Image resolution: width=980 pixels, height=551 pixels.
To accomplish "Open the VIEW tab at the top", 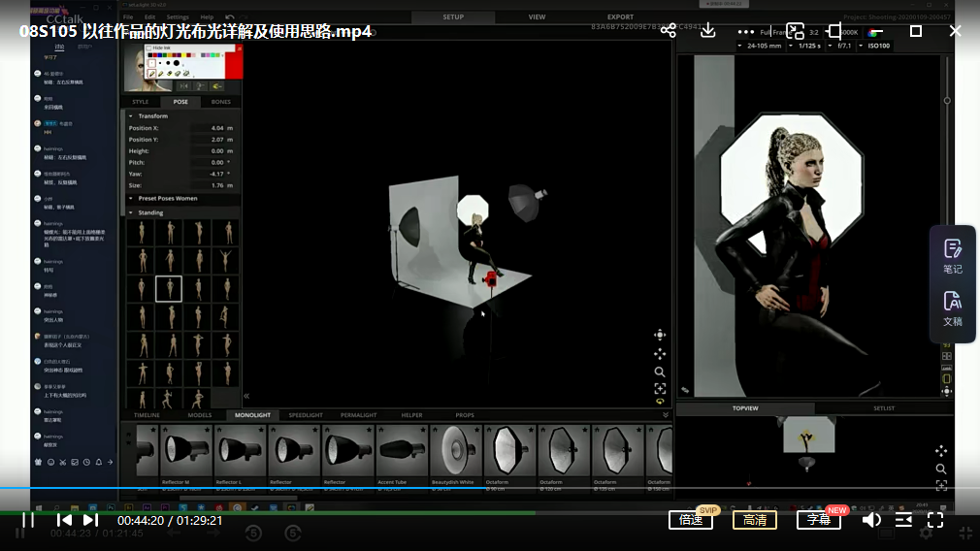I will pyautogui.click(x=537, y=16).
